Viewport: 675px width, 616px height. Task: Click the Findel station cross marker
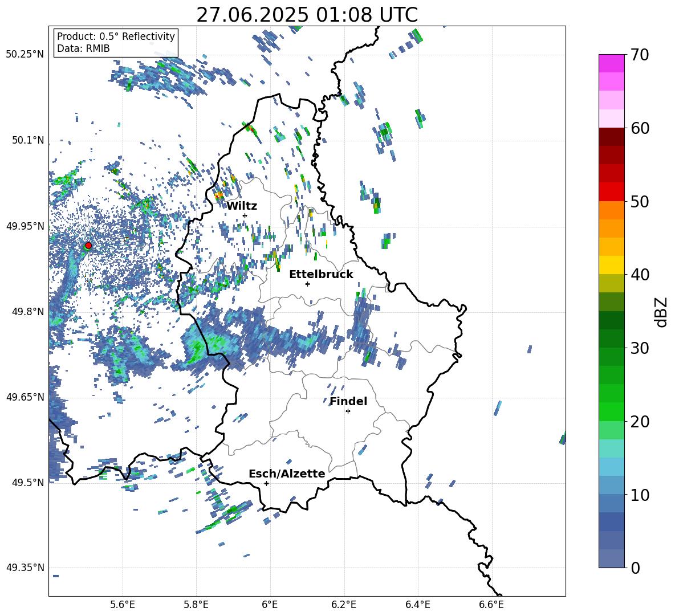click(x=348, y=411)
